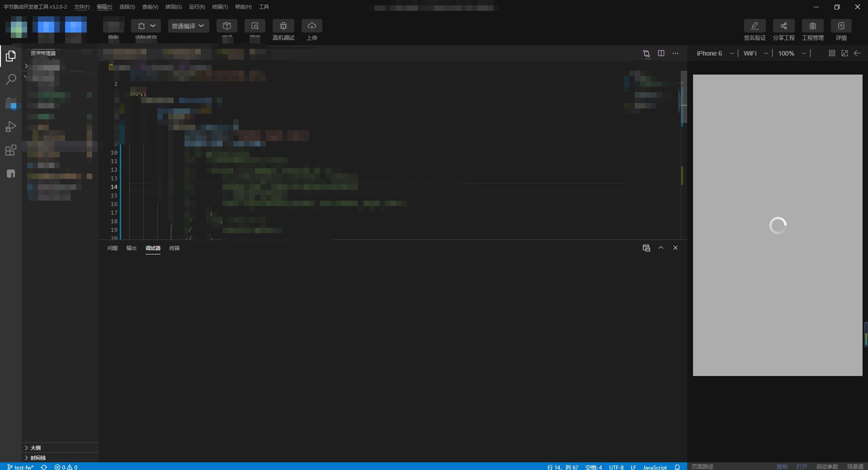Open the iPhone 6 device dropdown
The width and height of the screenshot is (868, 470).
(715, 53)
